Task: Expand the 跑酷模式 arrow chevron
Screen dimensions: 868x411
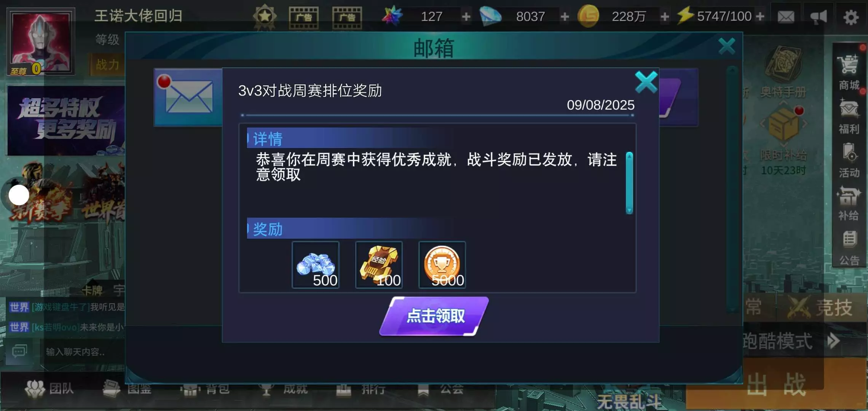Action: [x=833, y=341]
